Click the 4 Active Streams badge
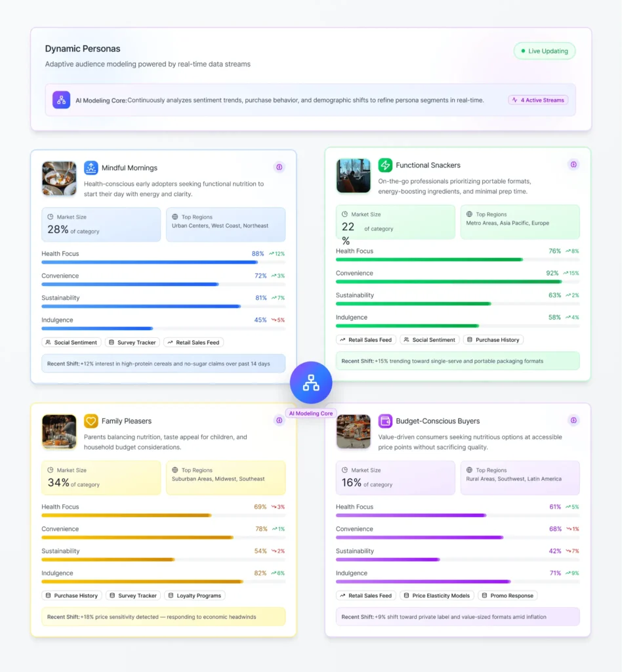The image size is (622, 672). pos(538,100)
